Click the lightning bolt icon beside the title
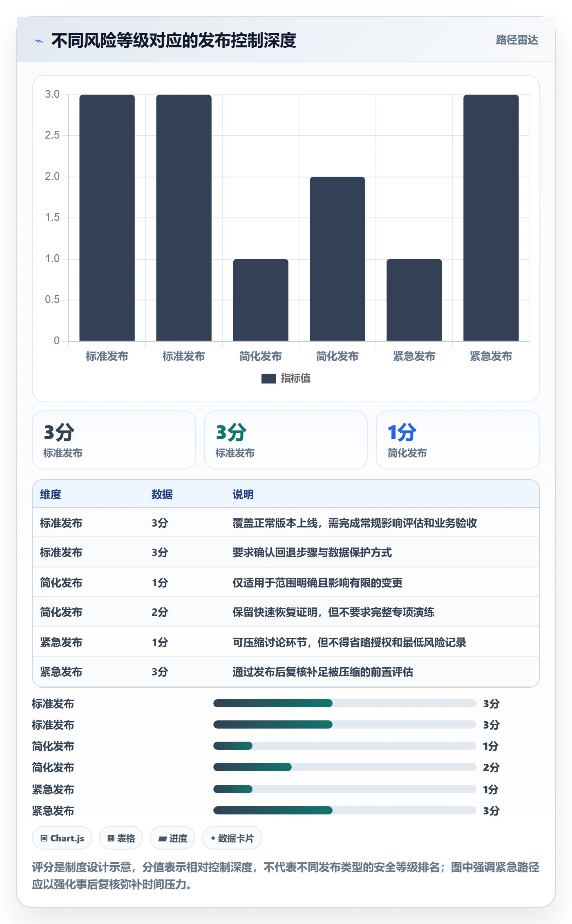The width and height of the screenshot is (572, 924). pos(39,41)
